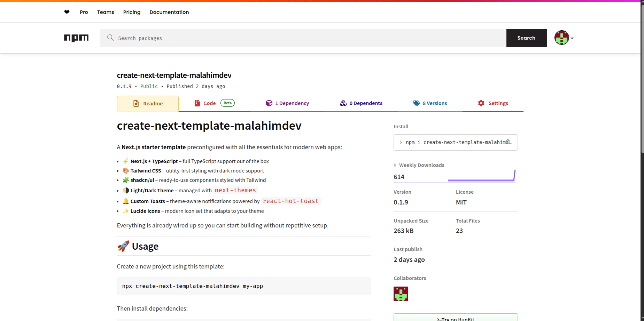Click the heart icon in top navigation
The width and height of the screenshot is (644, 321).
tap(67, 12)
